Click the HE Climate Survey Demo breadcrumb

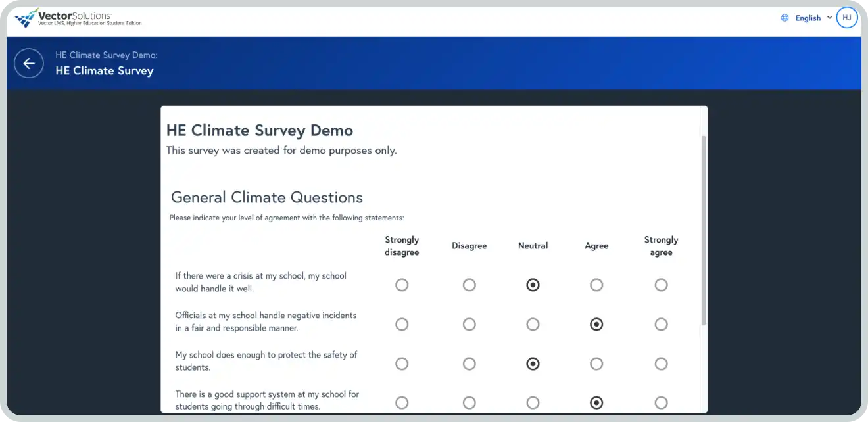coord(107,55)
